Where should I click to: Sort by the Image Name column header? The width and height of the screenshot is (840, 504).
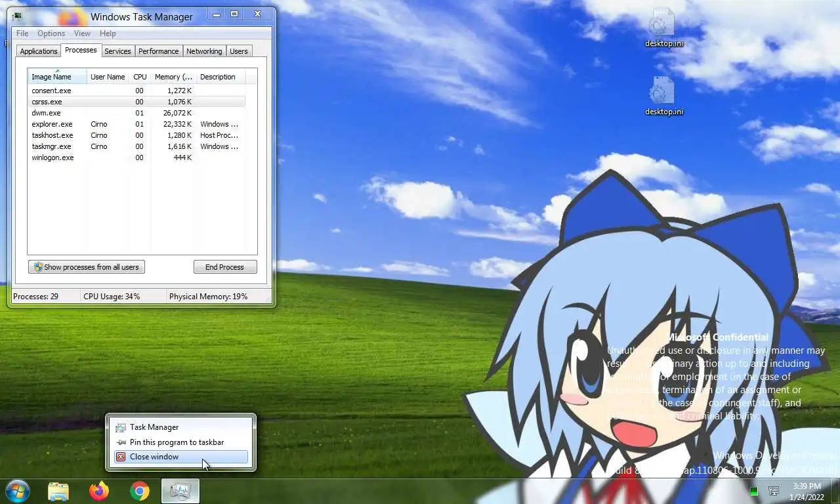(58, 77)
